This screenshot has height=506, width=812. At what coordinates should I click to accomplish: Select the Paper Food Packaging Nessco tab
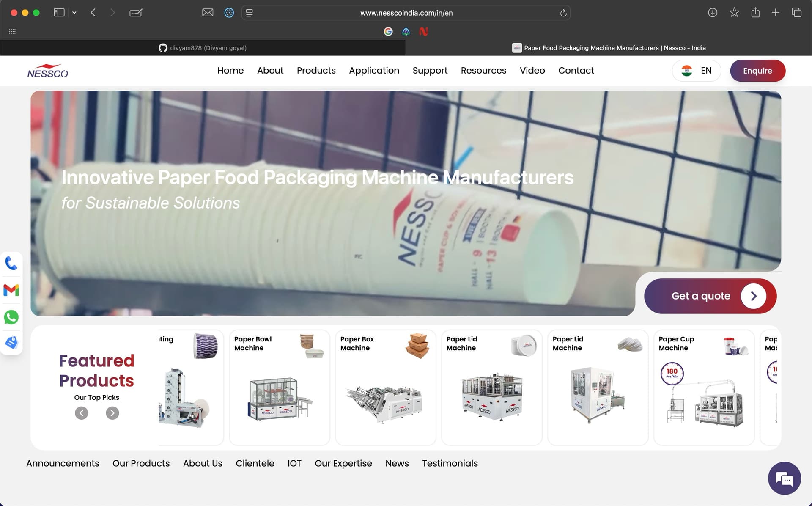[x=609, y=48]
